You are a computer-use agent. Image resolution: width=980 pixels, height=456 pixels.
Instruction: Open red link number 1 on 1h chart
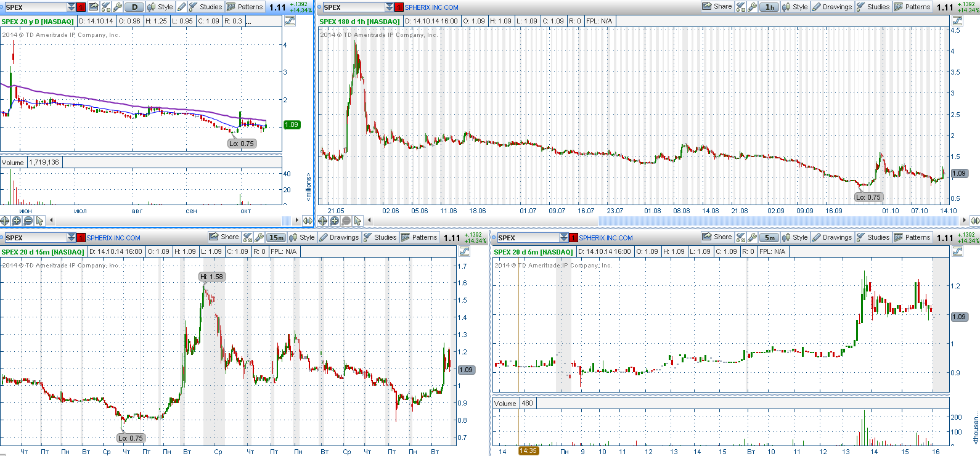[399, 7]
